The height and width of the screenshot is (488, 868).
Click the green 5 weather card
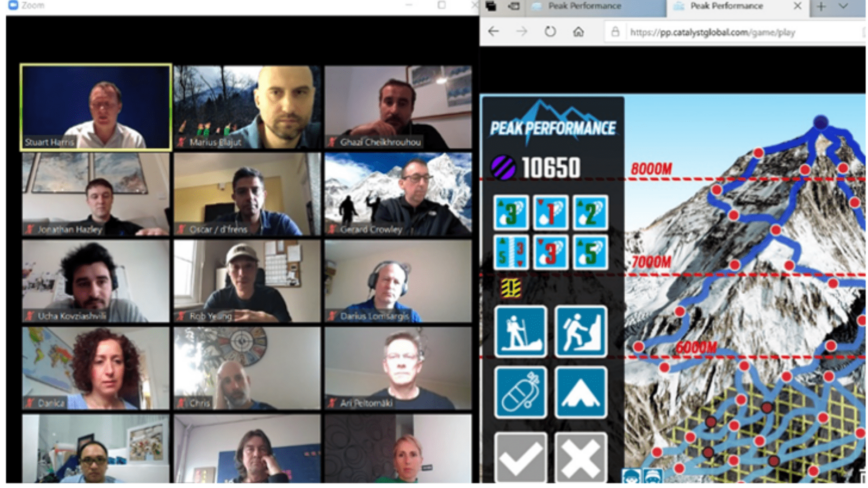point(590,252)
